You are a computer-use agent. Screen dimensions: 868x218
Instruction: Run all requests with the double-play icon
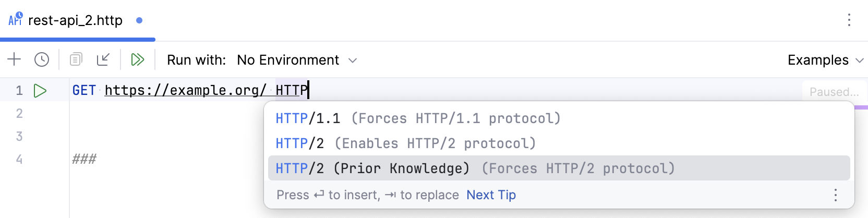(137, 59)
